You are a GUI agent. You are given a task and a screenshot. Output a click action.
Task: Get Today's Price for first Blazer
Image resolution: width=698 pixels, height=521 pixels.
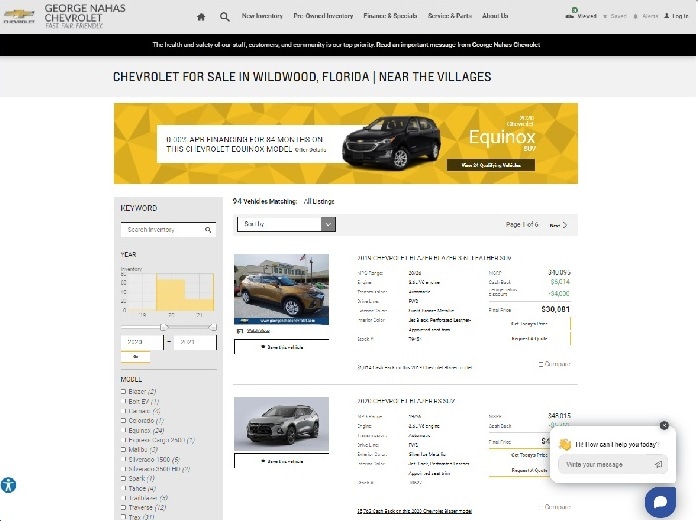pos(529,324)
